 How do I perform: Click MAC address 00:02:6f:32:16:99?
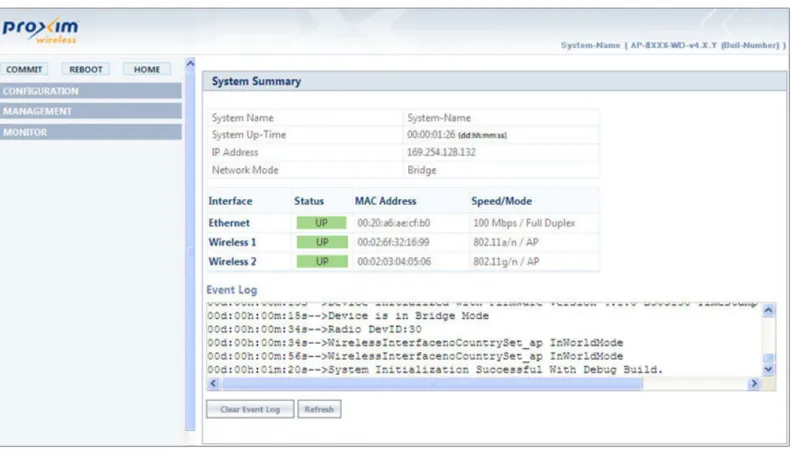393,242
